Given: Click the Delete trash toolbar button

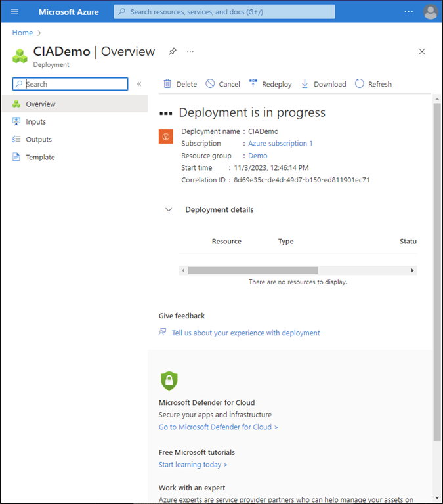Looking at the screenshot, I should point(180,84).
